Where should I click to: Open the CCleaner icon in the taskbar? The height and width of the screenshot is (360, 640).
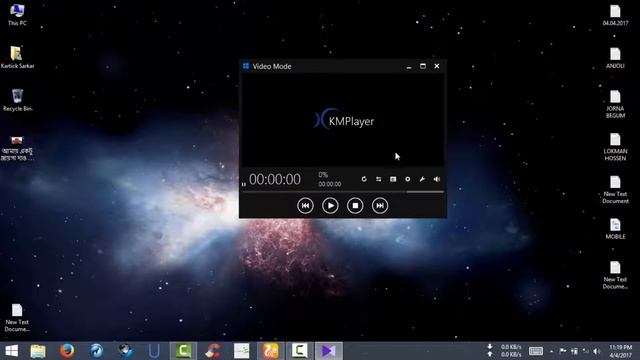coord(213,351)
